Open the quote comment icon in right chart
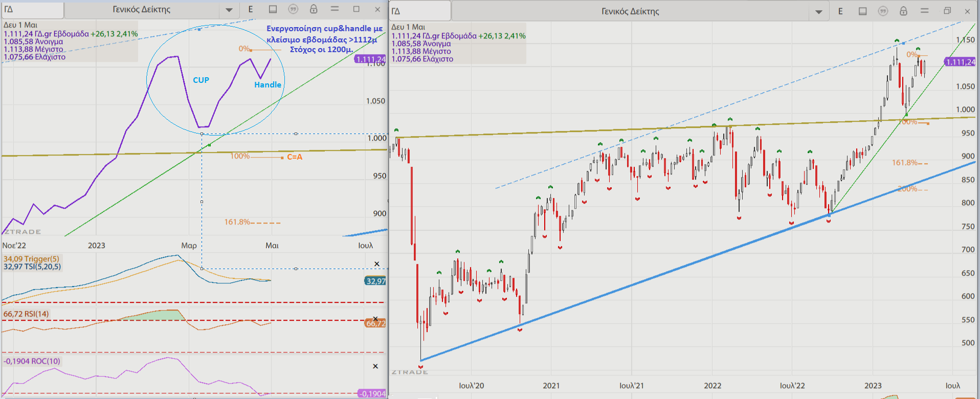 [883, 11]
